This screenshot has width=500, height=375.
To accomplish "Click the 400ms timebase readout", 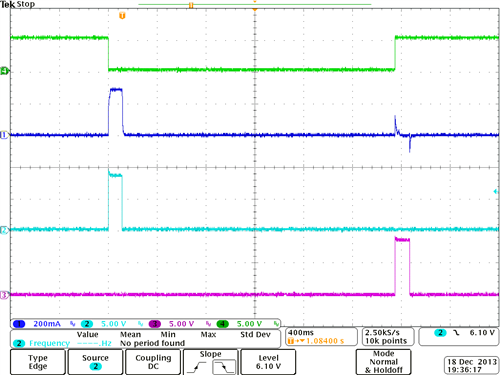I will coord(301,333).
